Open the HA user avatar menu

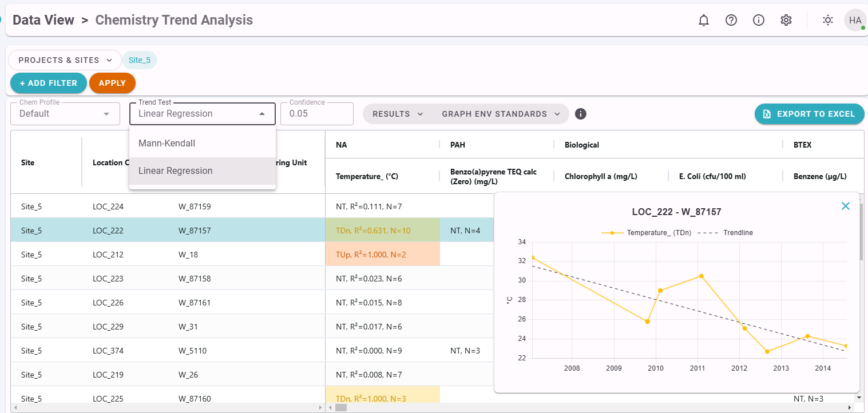855,20
